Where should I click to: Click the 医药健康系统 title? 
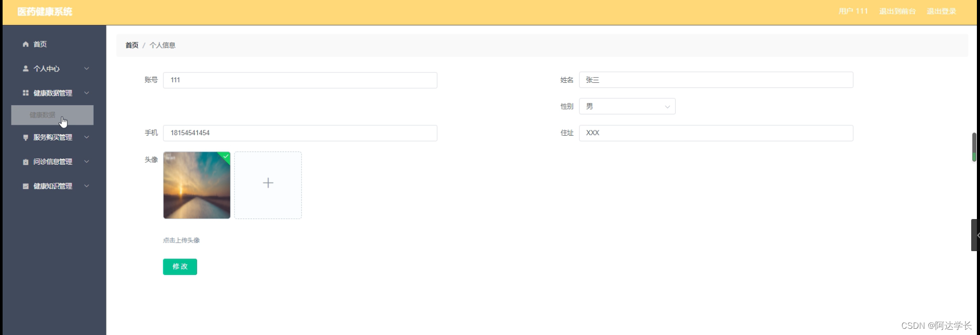tap(45, 12)
